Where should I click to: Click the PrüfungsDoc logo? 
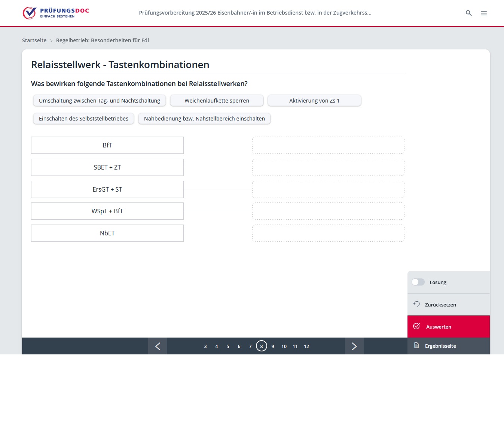coord(56,13)
